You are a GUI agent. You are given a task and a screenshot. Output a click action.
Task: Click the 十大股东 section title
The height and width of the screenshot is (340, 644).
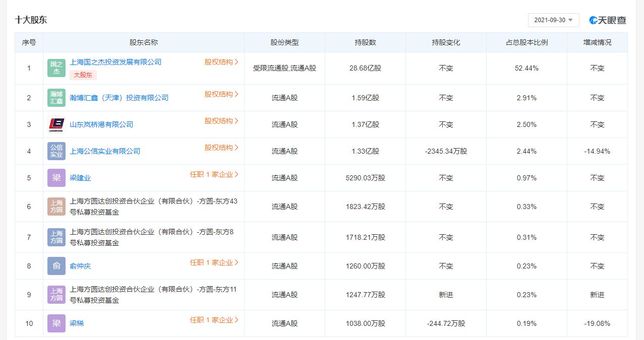pyautogui.click(x=31, y=20)
